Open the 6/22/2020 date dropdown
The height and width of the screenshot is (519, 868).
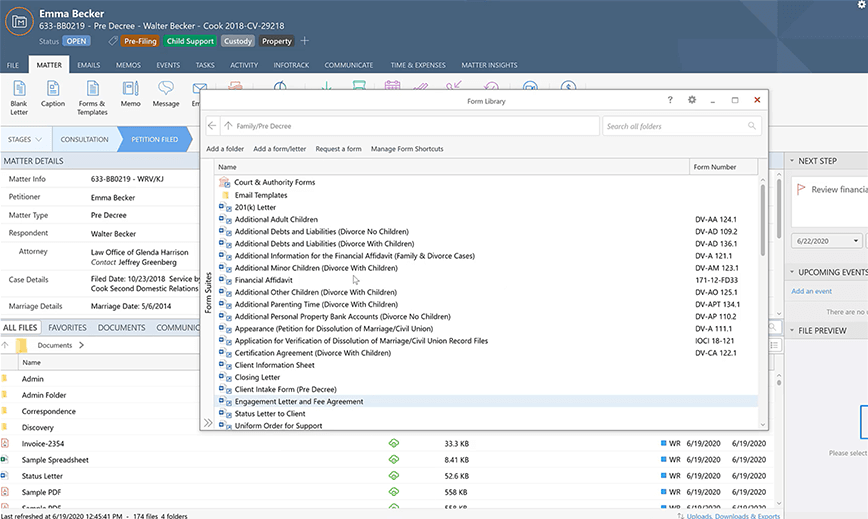click(856, 241)
